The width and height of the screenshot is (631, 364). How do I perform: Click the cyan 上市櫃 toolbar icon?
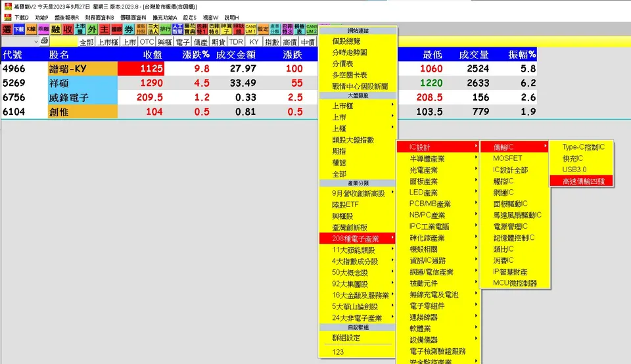(80, 30)
